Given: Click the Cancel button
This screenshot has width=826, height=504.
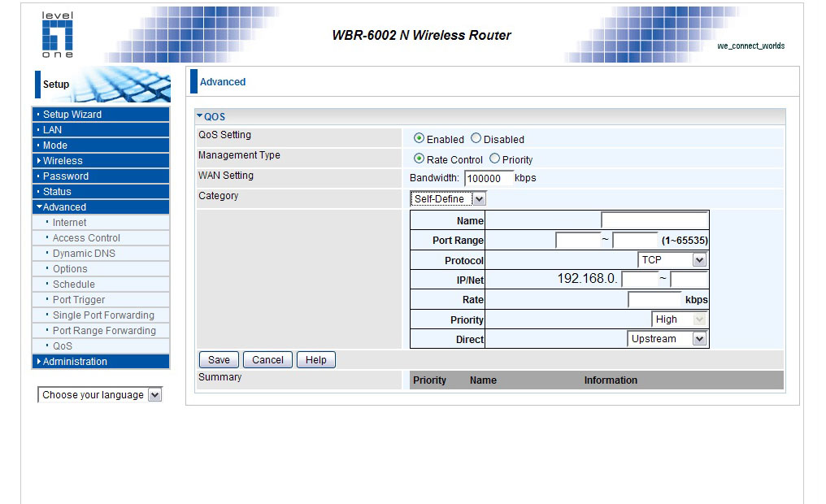Looking at the screenshot, I should pyautogui.click(x=267, y=359).
